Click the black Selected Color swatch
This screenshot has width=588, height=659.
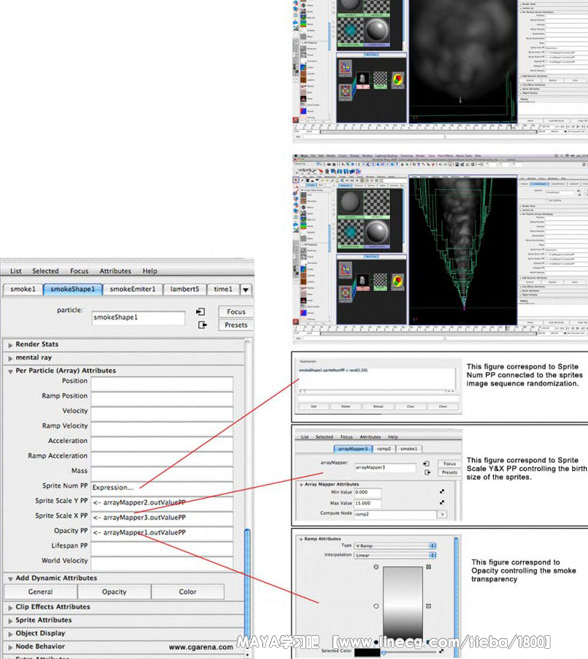point(367,653)
